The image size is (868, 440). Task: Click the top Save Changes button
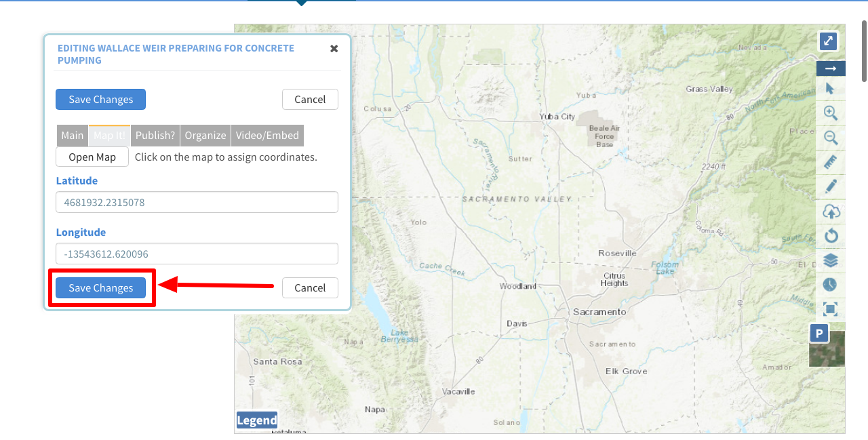click(100, 100)
